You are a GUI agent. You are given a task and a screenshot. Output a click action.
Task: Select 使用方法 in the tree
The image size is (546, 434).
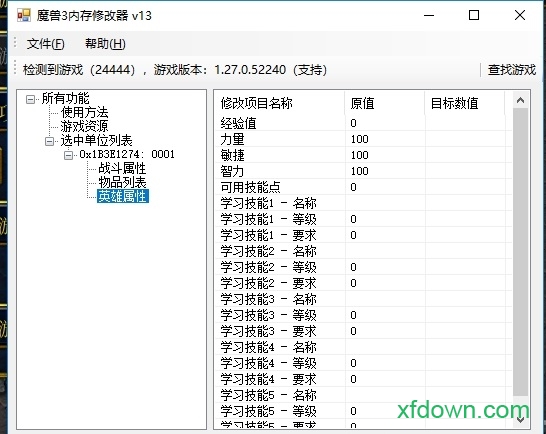(84, 113)
